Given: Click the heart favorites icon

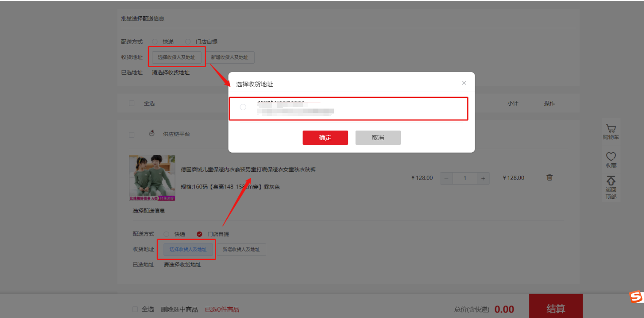Looking at the screenshot, I should pos(611,156).
